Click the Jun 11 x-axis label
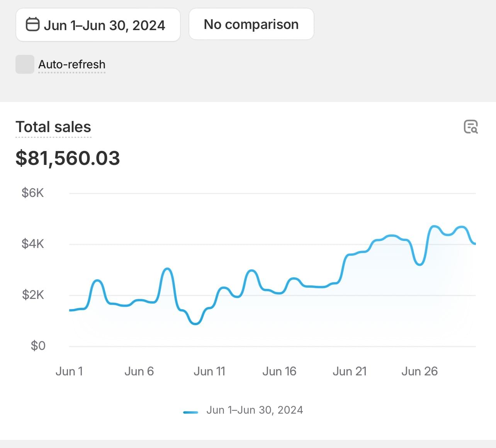496x448 pixels. coord(209,372)
